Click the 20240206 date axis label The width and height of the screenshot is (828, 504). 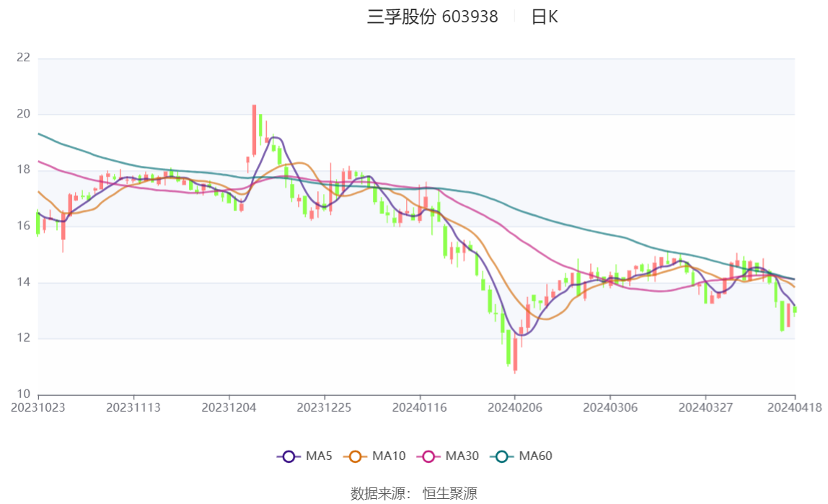point(515,408)
